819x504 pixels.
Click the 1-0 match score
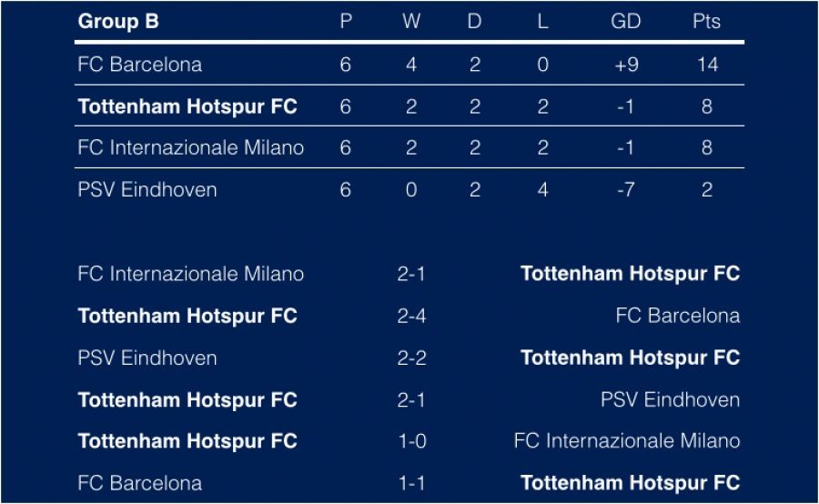[x=411, y=441]
